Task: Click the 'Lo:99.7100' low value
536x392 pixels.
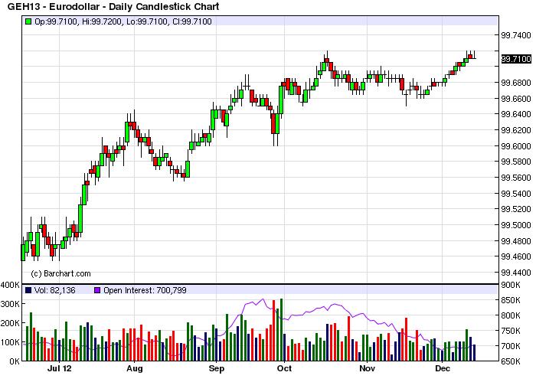Action: (147, 21)
